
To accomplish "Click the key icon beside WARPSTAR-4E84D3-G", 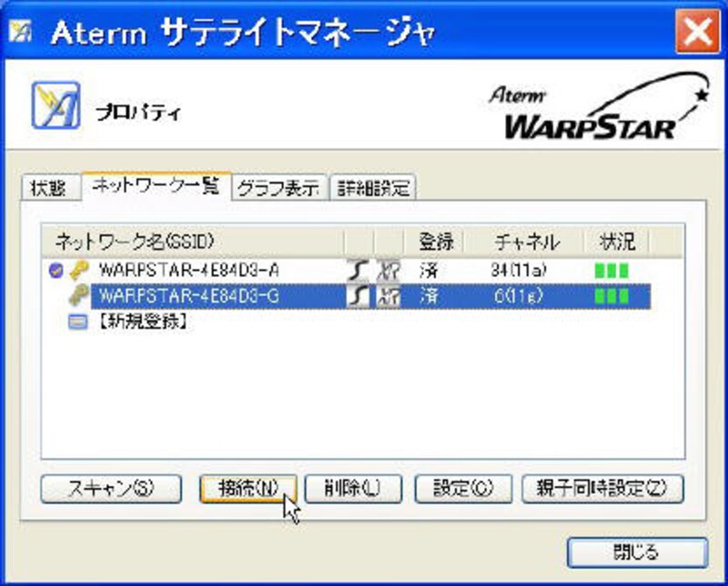I will pos(79,295).
